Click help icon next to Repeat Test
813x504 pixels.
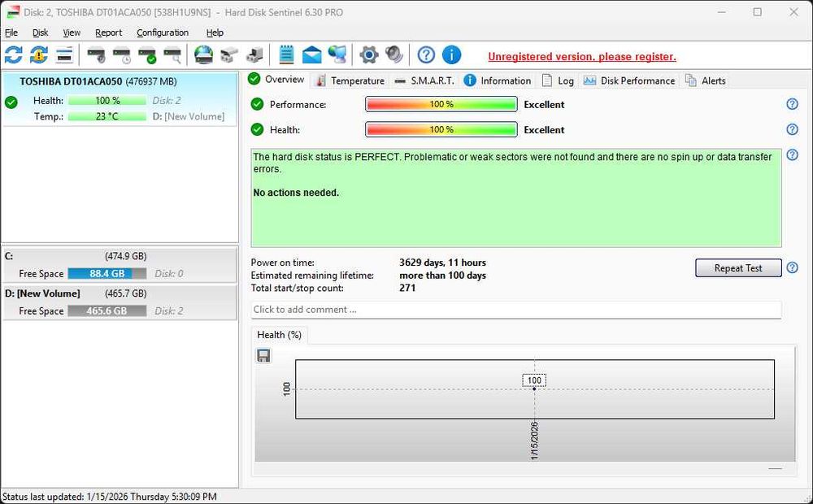[792, 267]
